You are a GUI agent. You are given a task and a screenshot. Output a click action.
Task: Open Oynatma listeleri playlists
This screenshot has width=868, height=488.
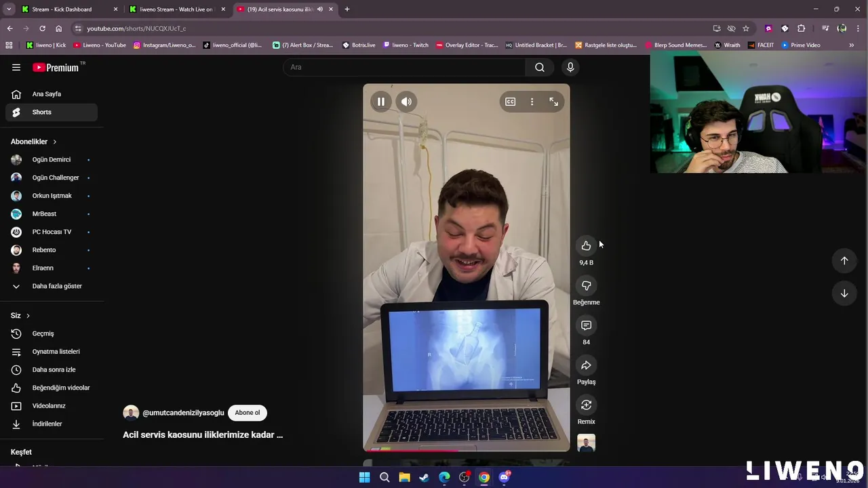[x=52, y=352]
